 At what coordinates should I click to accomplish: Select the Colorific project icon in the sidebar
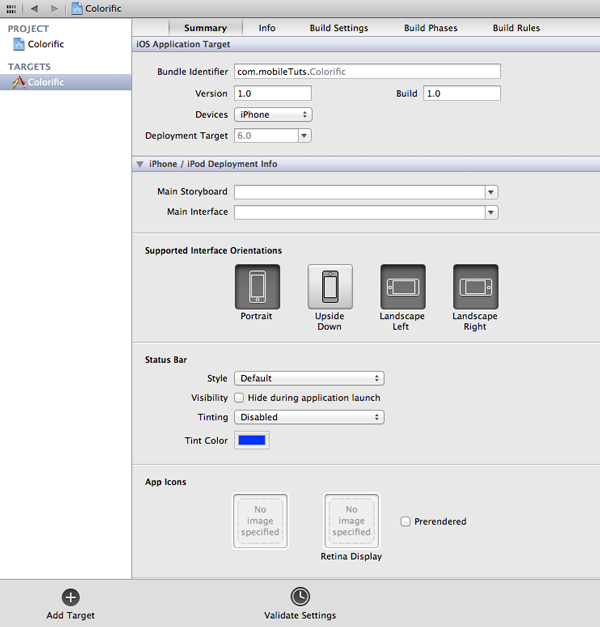[19, 44]
